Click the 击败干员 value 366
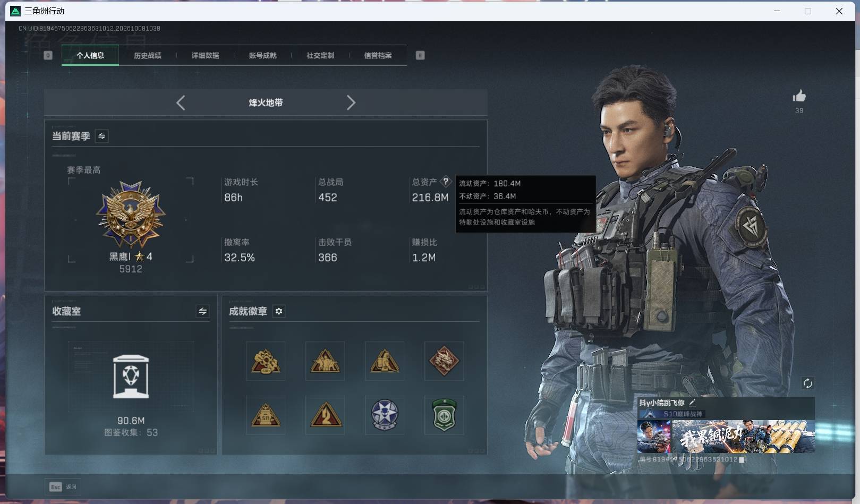This screenshot has height=504, width=860. (328, 258)
